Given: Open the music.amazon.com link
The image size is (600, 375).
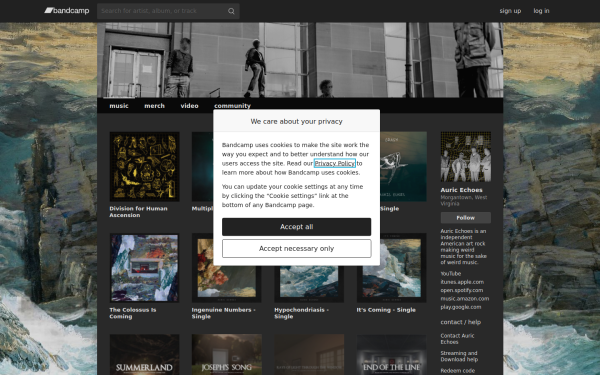Looking at the screenshot, I should tap(465, 298).
